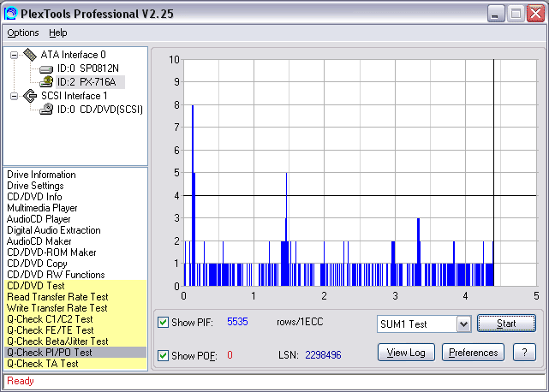Open the Options menu

tap(23, 33)
